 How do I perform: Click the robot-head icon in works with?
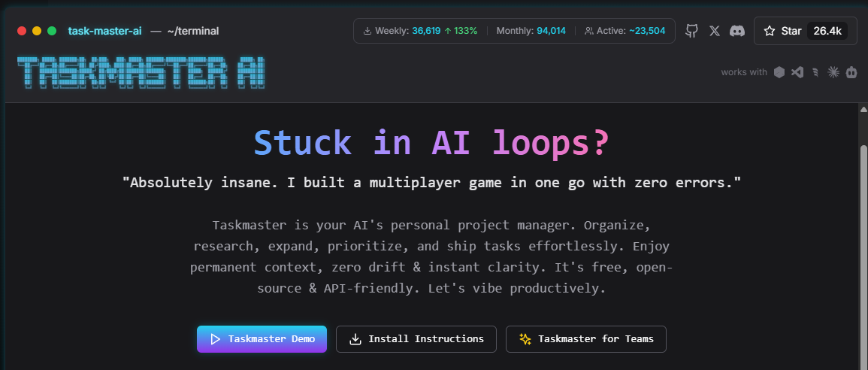[x=851, y=72]
